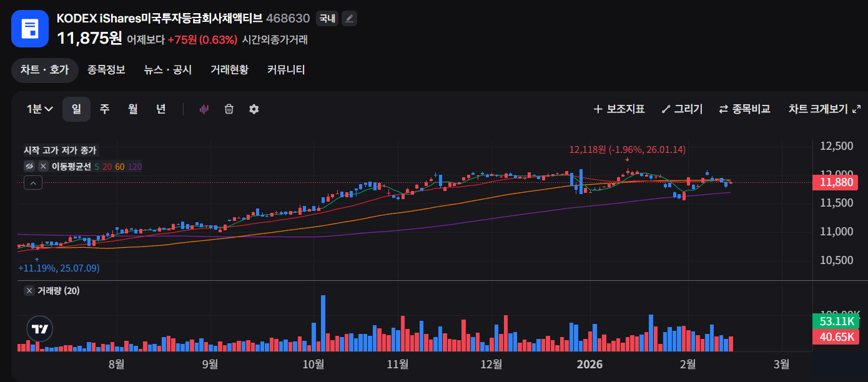The image size is (868, 382).
Task: Click the blue ETF document logo icon
Action: pyautogui.click(x=30, y=29)
